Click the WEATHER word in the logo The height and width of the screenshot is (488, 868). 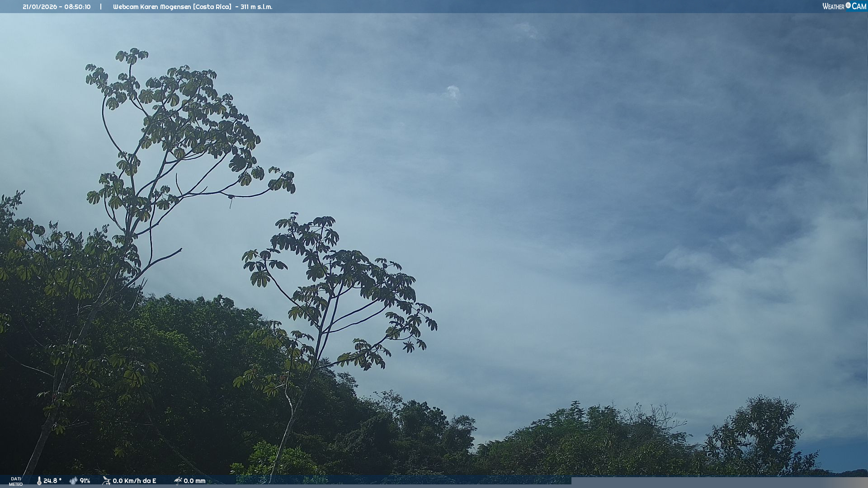click(833, 6)
